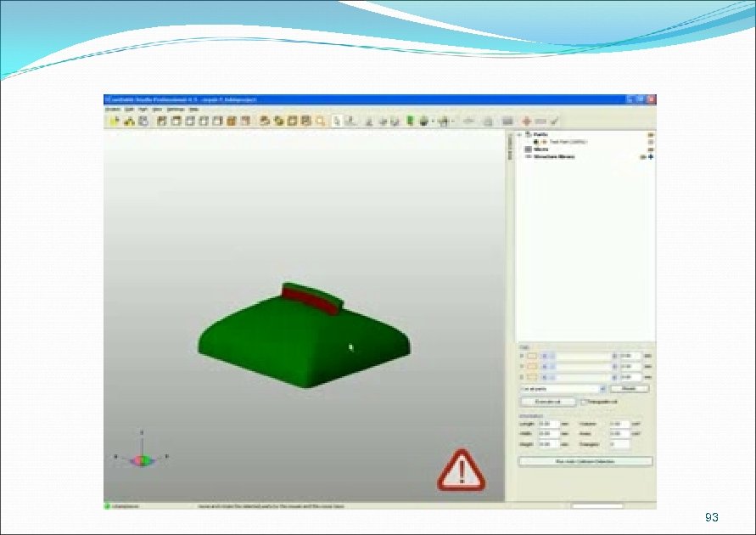Screen dimensions: 756x535
Task: Click the vertical tab at the side panel's edge
Action: 509,147
